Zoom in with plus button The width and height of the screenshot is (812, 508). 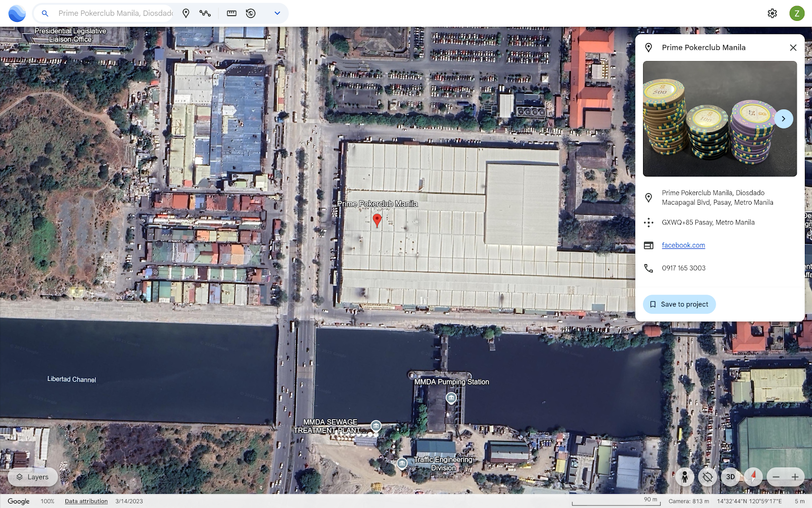[x=795, y=477]
